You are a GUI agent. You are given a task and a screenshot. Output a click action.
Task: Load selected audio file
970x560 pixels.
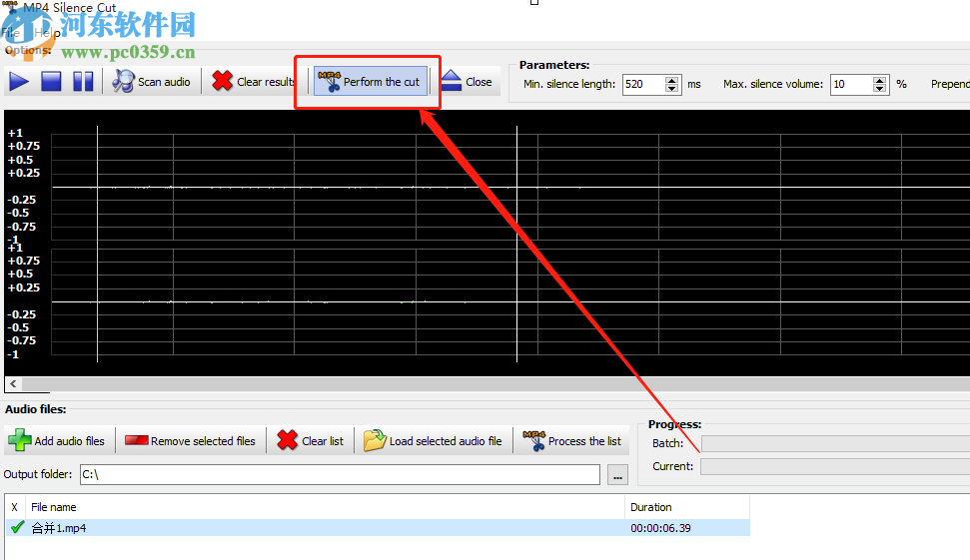pos(433,440)
